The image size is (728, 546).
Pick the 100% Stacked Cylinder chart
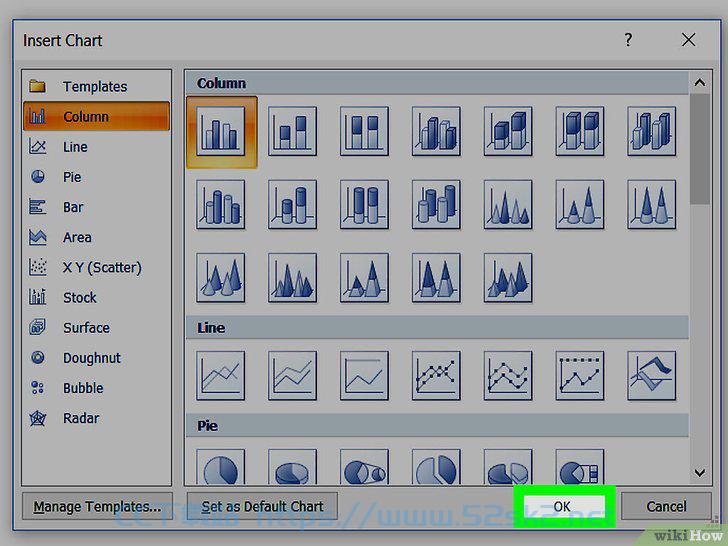pos(364,205)
